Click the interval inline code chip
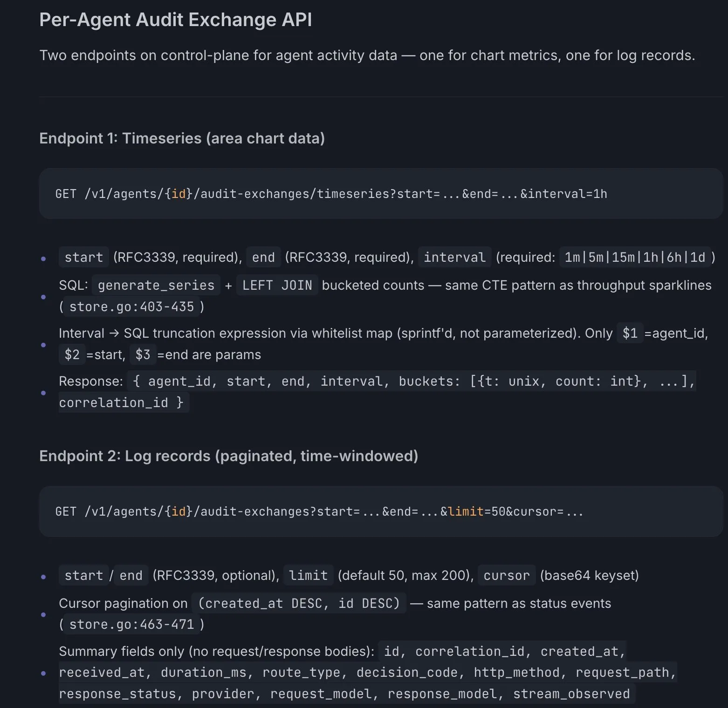The width and height of the screenshot is (728, 708). coord(454,257)
